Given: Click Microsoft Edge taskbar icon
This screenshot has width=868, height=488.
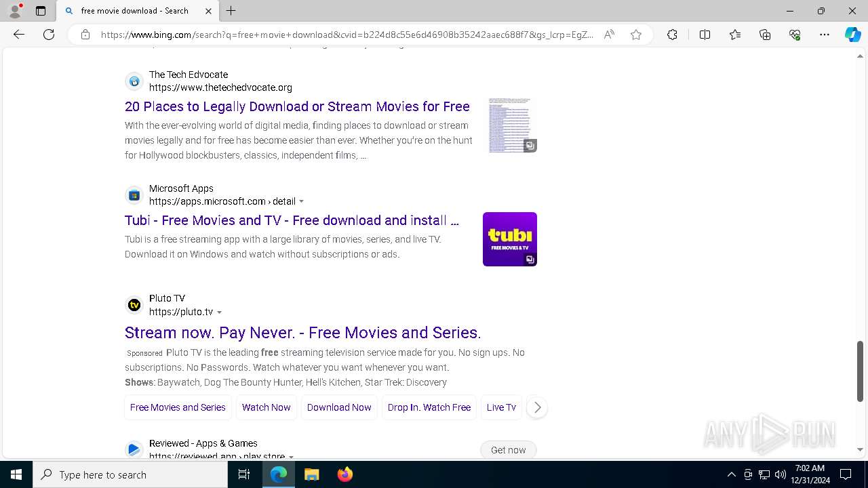Looking at the screenshot, I should pyautogui.click(x=279, y=474).
